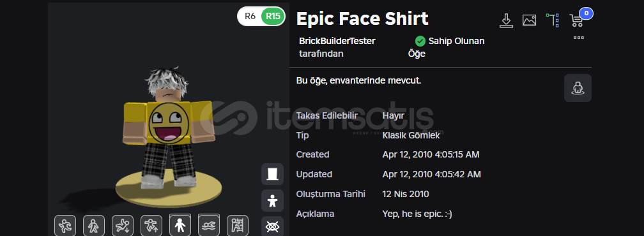Play the climb ladder animation

pyautogui.click(x=238, y=225)
